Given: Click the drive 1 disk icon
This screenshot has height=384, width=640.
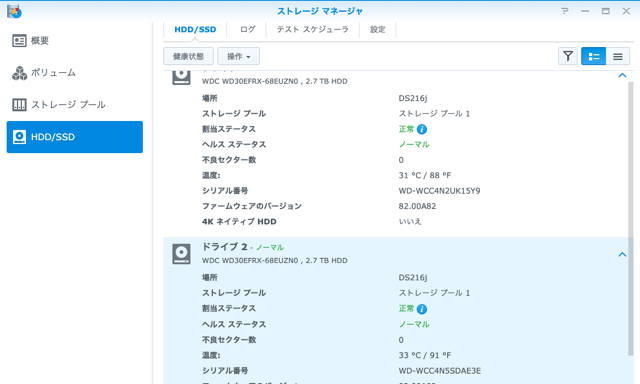Looking at the screenshot, I should click(x=181, y=77).
